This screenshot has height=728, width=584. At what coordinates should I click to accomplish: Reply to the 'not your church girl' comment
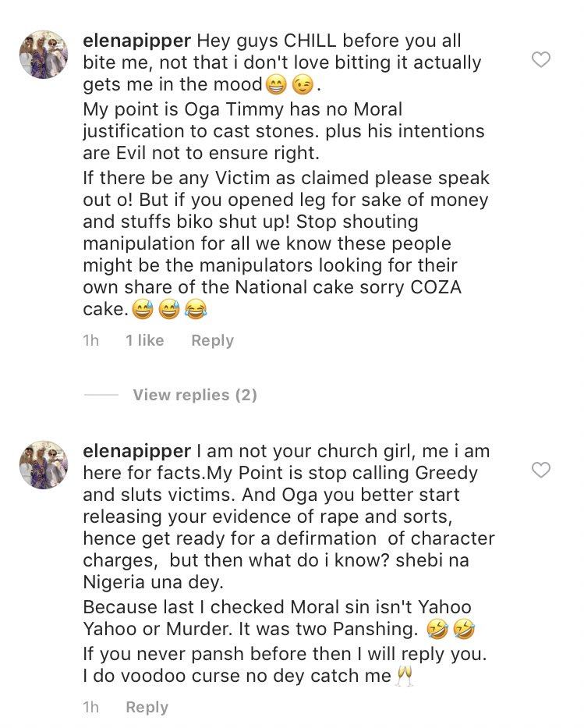(147, 707)
